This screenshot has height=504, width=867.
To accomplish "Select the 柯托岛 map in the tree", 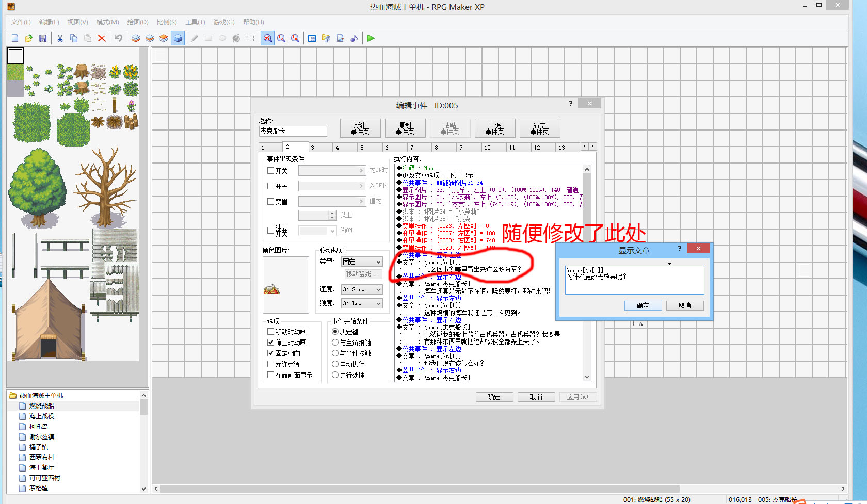I will click(39, 427).
